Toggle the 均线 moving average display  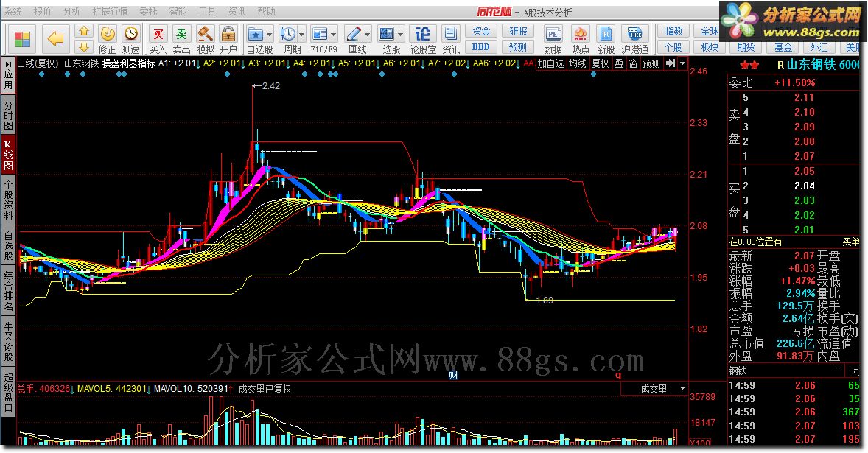[578, 63]
